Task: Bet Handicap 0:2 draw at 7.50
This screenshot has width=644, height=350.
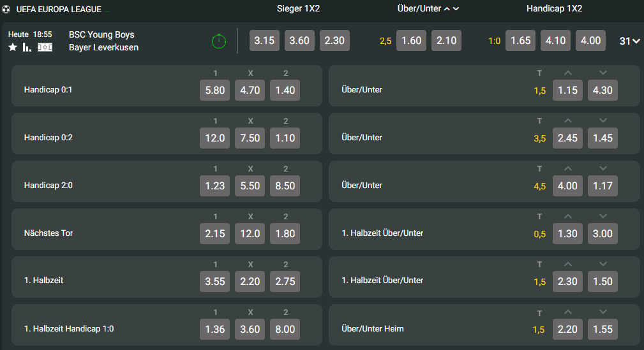Action: pos(250,138)
